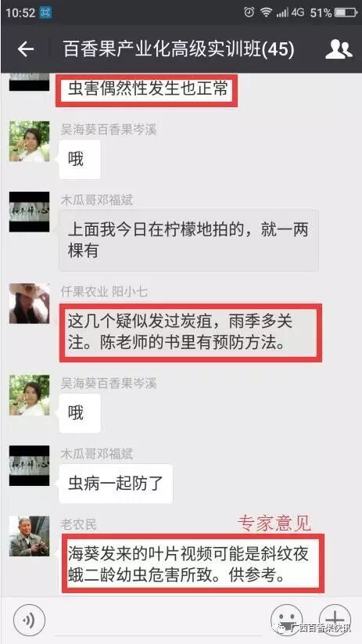
Task: Open first 吴海葵百香果岑溪 avatar
Action: click(x=29, y=142)
